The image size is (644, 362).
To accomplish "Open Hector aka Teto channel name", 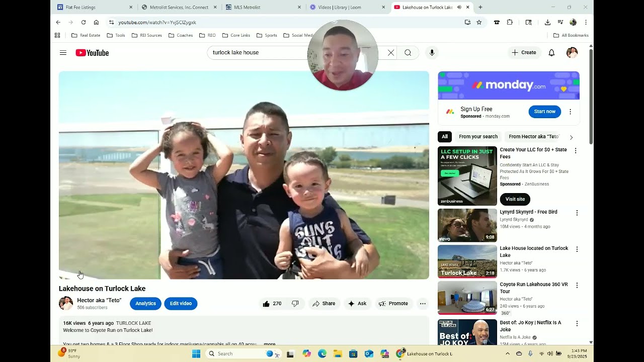I will point(99,300).
